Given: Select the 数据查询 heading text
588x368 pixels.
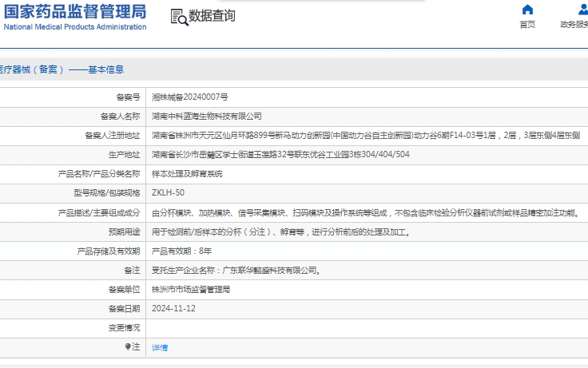Looking at the screenshot, I should [212, 16].
